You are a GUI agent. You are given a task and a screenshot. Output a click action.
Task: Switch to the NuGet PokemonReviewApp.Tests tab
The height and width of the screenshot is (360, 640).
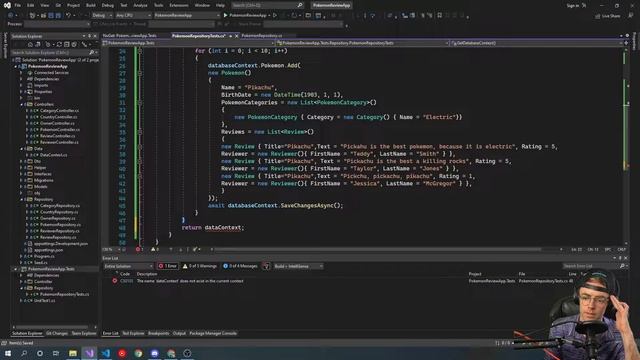pos(129,36)
